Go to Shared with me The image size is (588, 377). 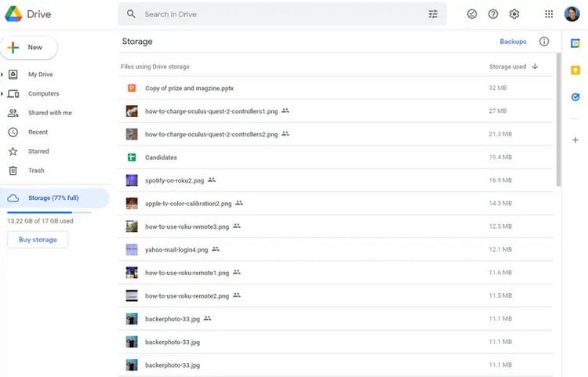[x=50, y=113]
